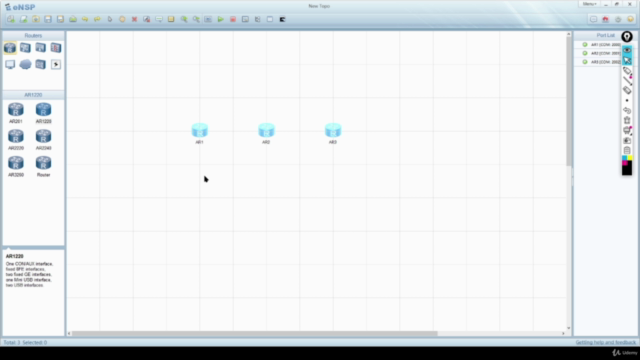Viewport: 640px width, 360px height.
Task: Select the line drawing annotation tool
Action: [627, 81]
